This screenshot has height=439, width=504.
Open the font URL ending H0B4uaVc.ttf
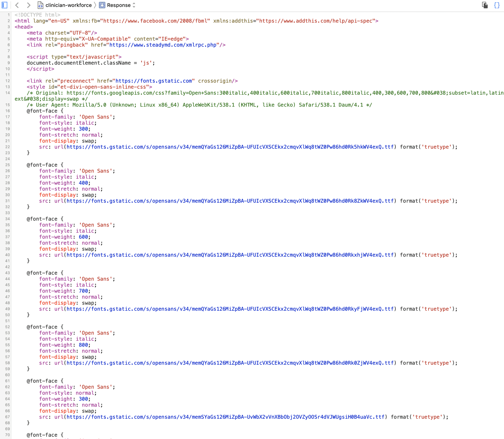pyautogui.click(x=226, y=417)
